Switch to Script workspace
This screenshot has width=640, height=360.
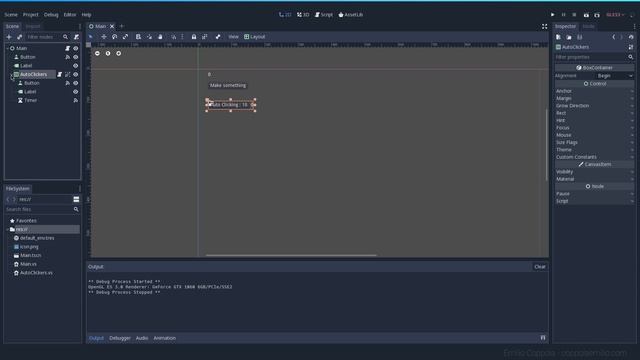pos(324,15)
